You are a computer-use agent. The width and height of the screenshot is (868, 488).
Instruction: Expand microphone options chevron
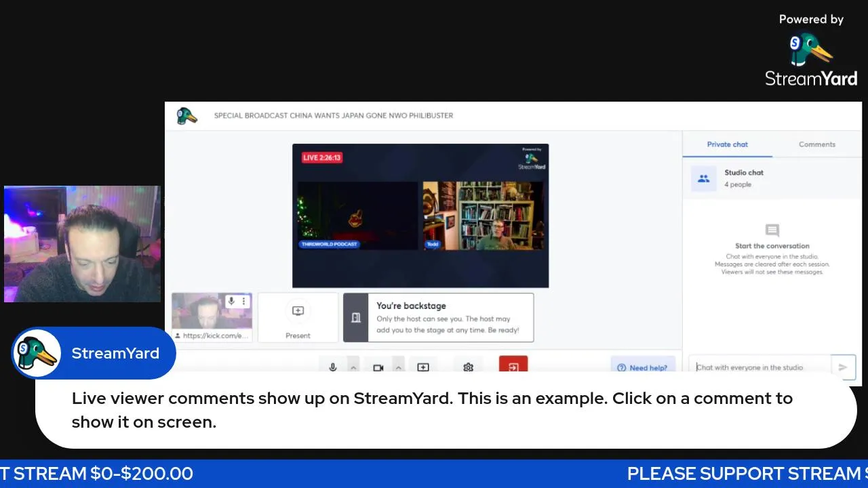tap(353, 367)
